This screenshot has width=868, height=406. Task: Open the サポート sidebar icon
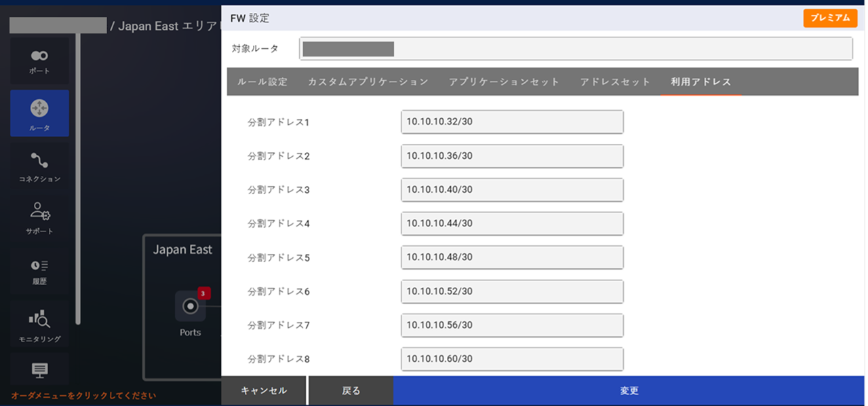pos(39,218)
